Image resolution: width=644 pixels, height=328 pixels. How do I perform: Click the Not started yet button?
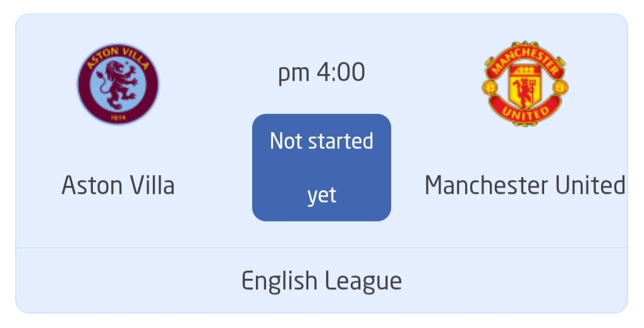click(x=322, y=167)
